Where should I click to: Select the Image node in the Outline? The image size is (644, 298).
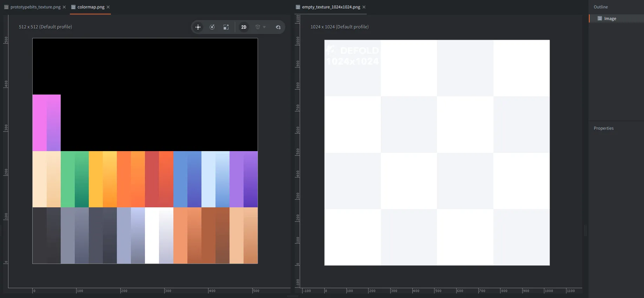tap(616, 19)
